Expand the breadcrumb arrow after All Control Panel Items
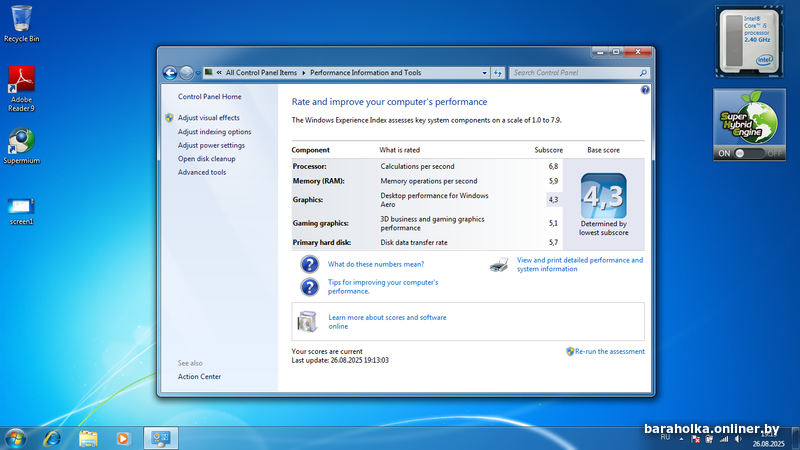Viewport: 800px width, 450px height. point(304,73)
